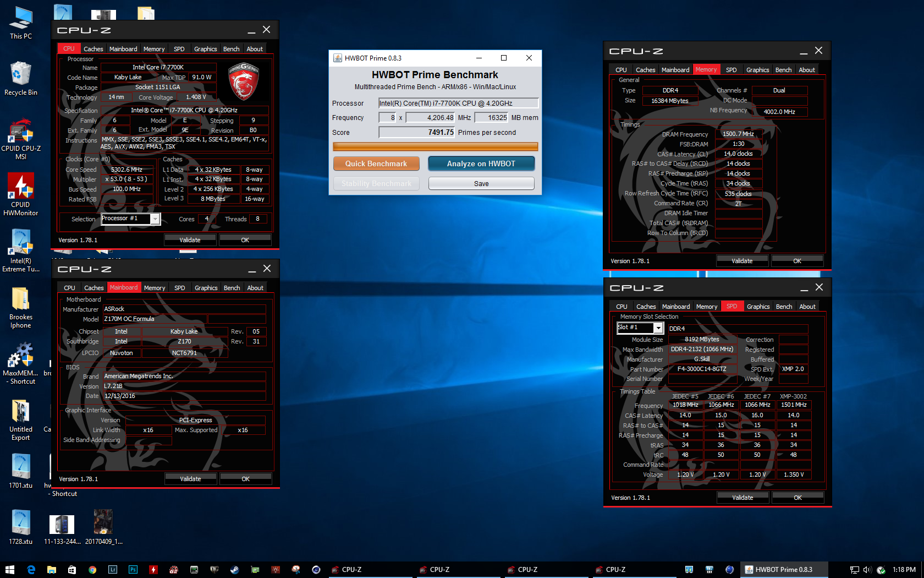Select the 1701.xtu file icon

[x=21, y=471]
